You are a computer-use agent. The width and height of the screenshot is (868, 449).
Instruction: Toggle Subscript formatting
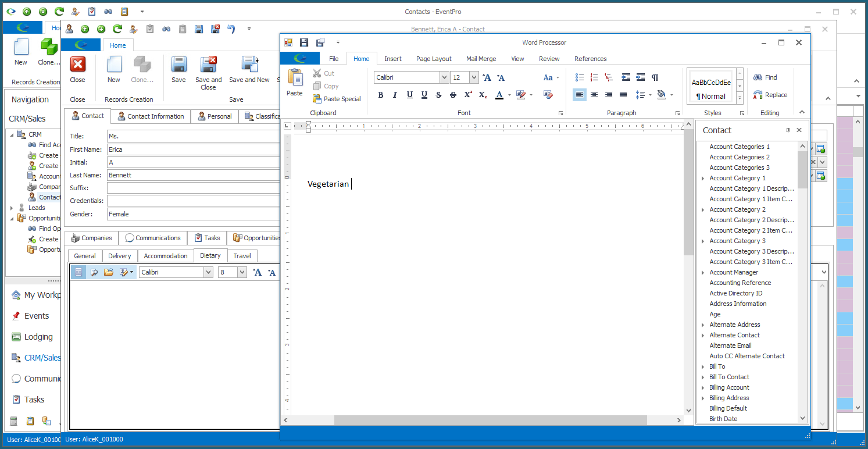(483, 95)
